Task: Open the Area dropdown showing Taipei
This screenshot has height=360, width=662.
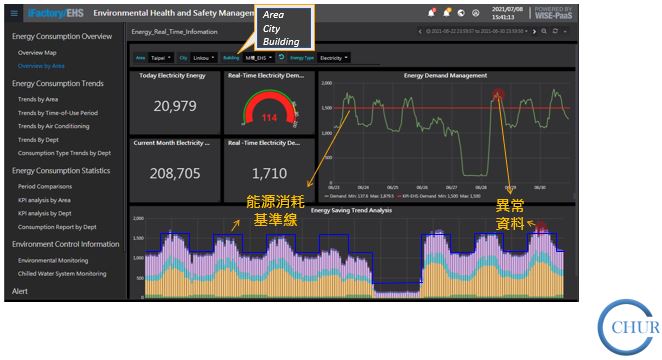Action: [160, 58]
